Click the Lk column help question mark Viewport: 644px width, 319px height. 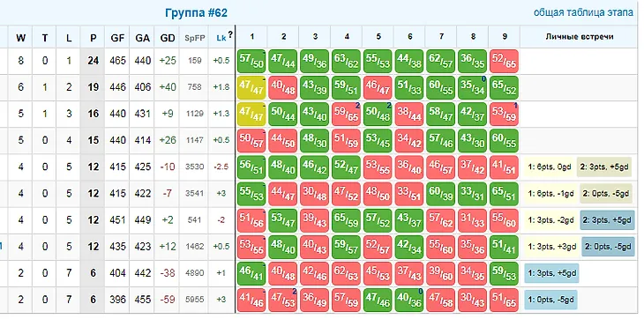pos(230,35)
